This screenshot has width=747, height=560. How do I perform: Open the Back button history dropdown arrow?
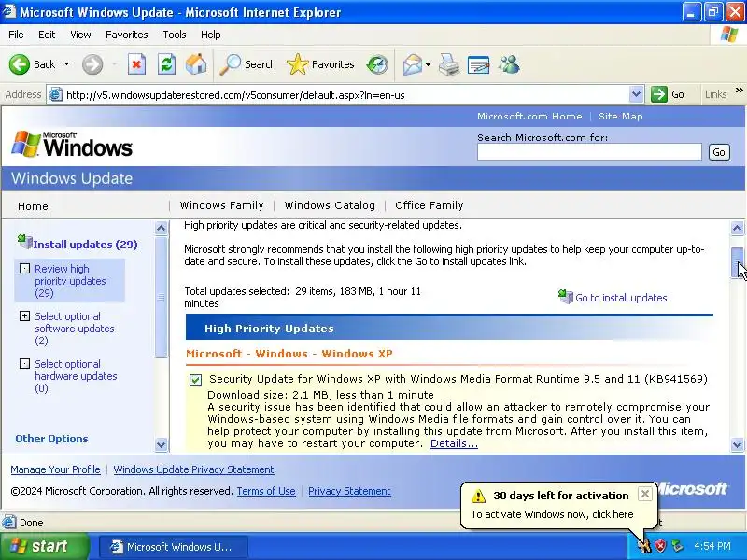click(x=66, y=64)
